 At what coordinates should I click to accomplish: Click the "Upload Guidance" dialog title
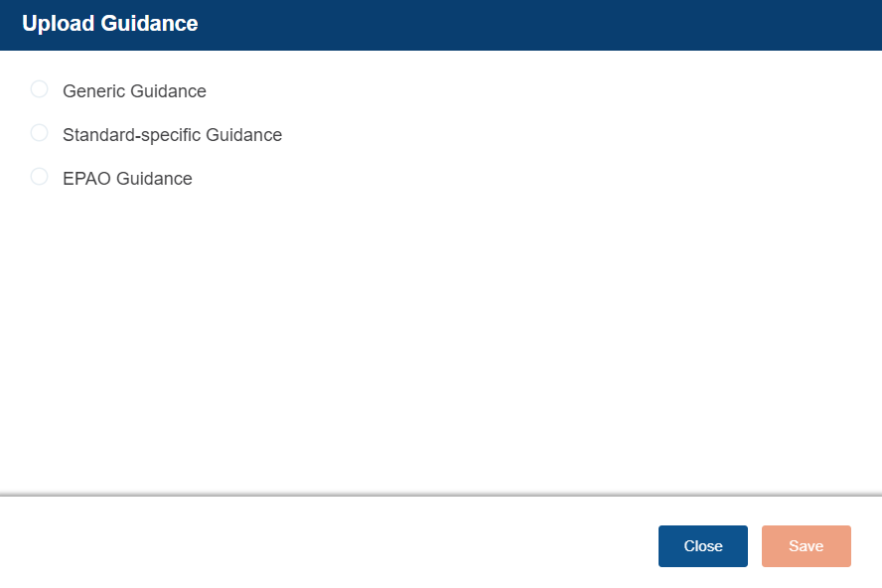[x=109, y=24]
